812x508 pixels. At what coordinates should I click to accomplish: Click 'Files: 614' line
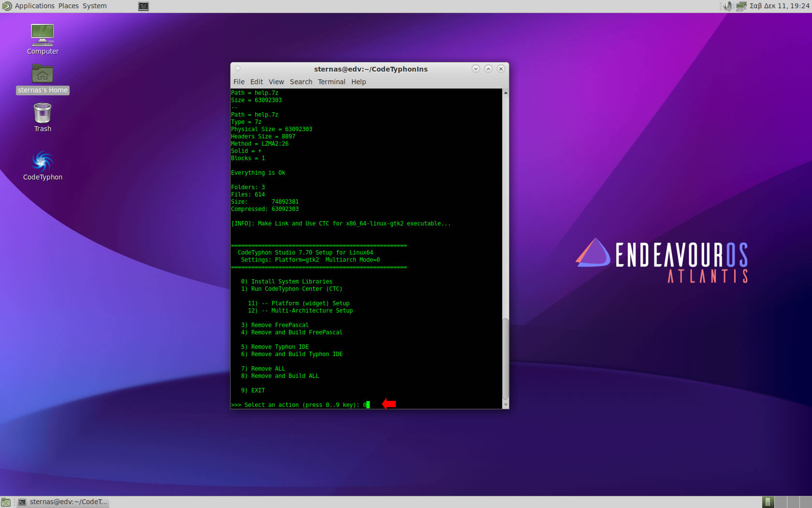(248, 194)
